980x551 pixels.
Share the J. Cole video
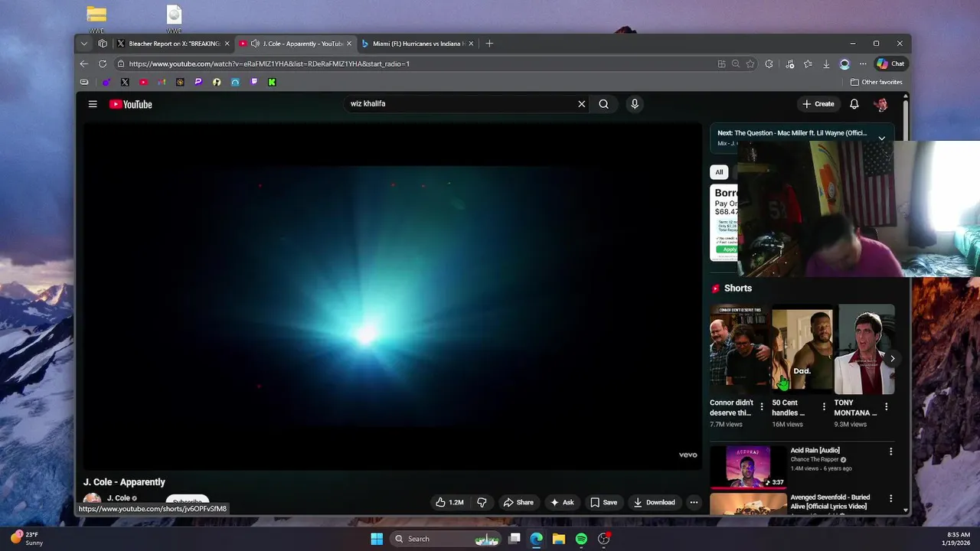click(518, 502)
